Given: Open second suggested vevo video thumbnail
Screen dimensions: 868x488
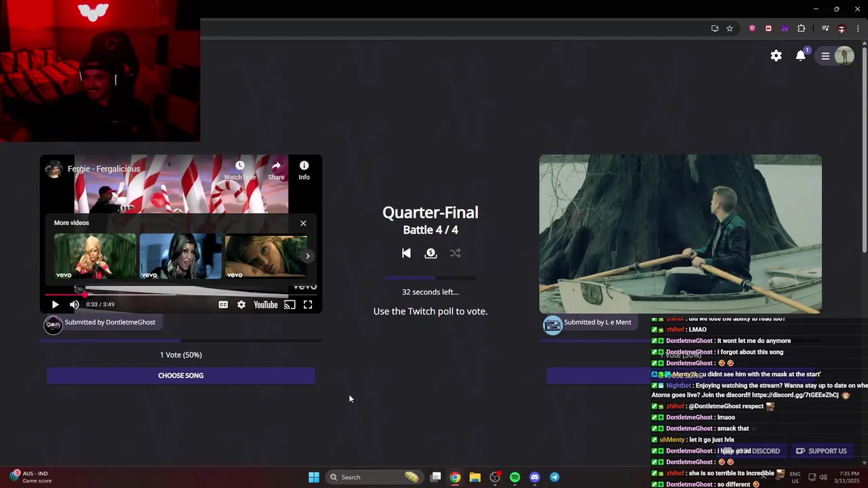Looking at the screenshot, I should tap(180, 256).
